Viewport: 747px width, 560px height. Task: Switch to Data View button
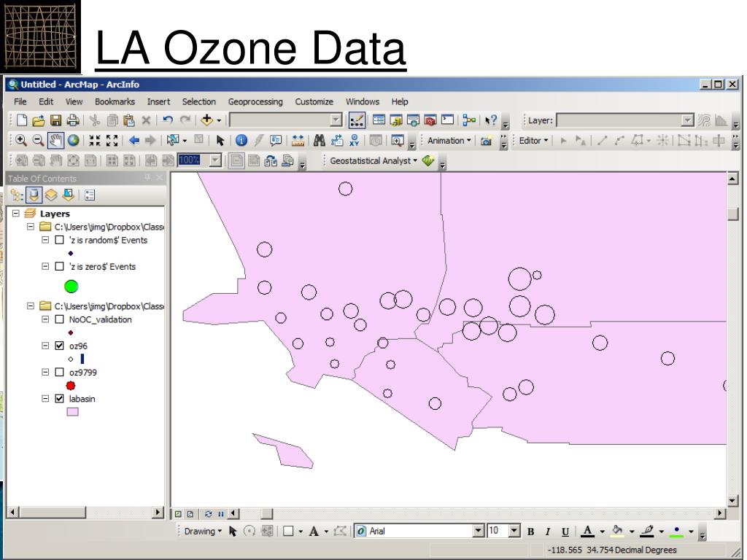tap(178, 514)
